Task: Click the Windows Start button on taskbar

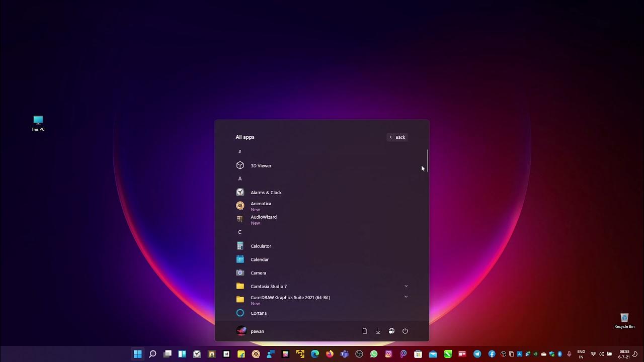Action: click(137, 354)
